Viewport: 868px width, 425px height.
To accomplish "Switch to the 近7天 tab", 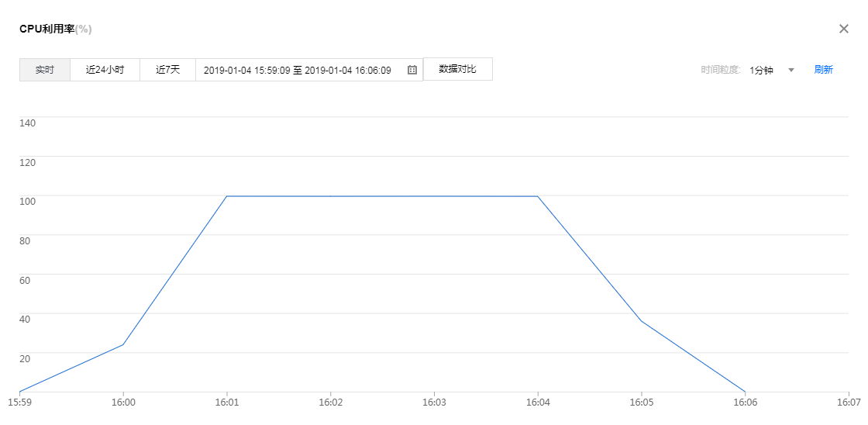I will pyautogui.click(x=167, y=70).
